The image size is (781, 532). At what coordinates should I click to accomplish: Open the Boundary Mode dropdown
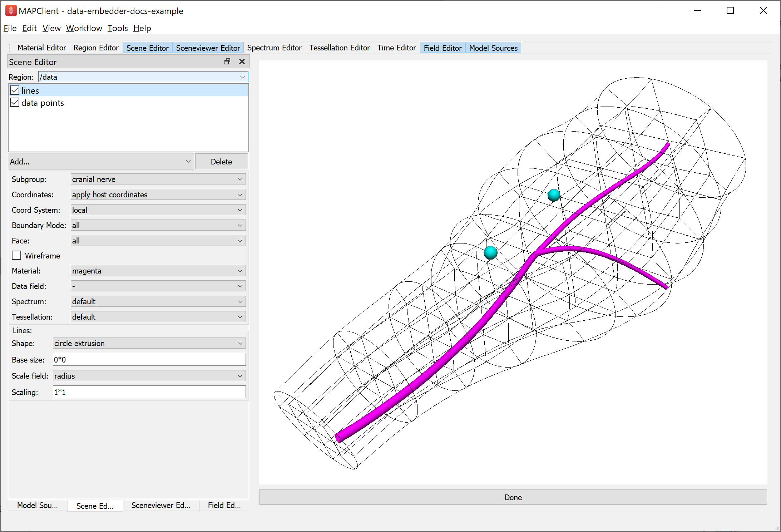click(x=158, y=225)
